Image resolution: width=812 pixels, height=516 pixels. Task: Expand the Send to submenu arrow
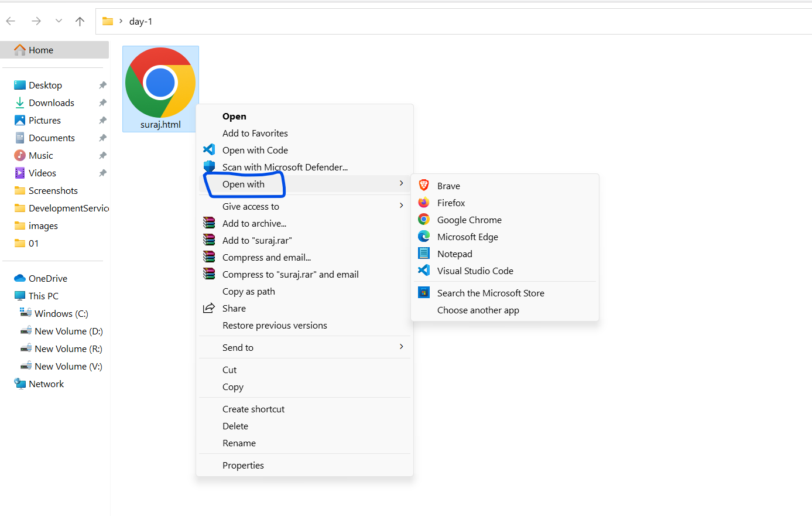(x=401, y=347)
